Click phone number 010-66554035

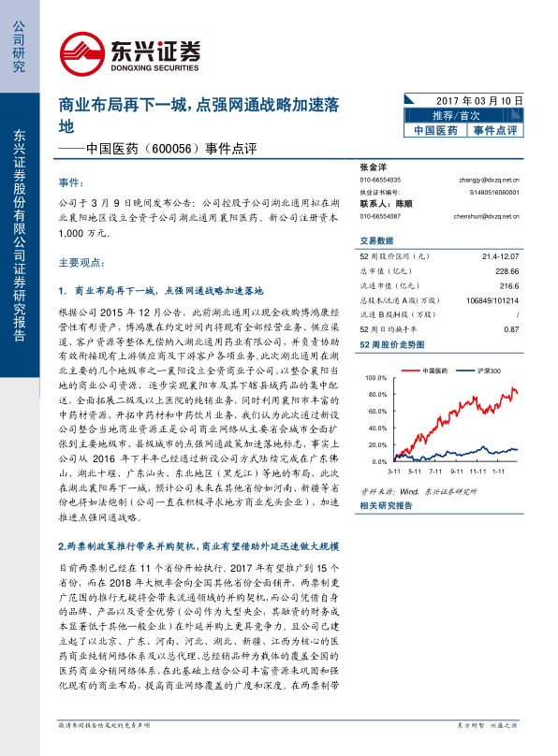tap(380, 180)
